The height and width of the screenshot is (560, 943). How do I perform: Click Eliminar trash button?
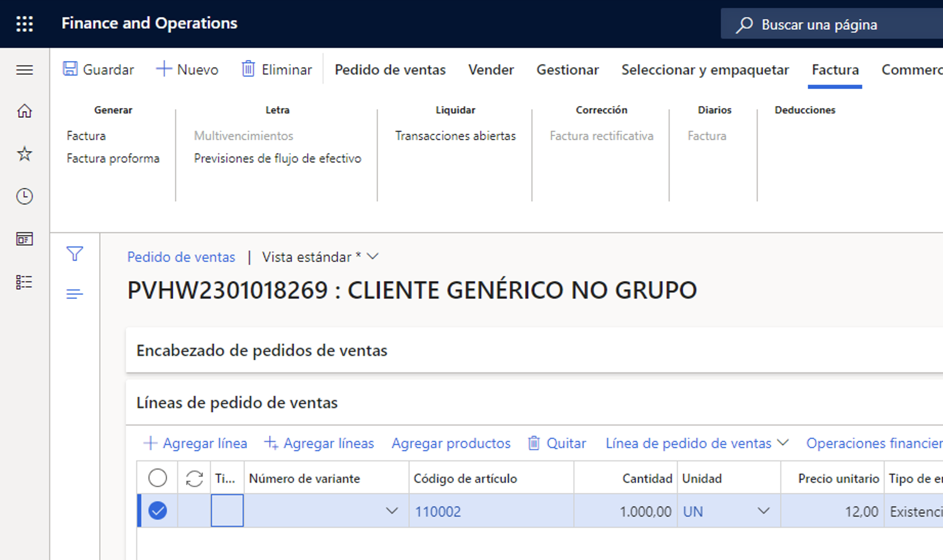[277, 69]
